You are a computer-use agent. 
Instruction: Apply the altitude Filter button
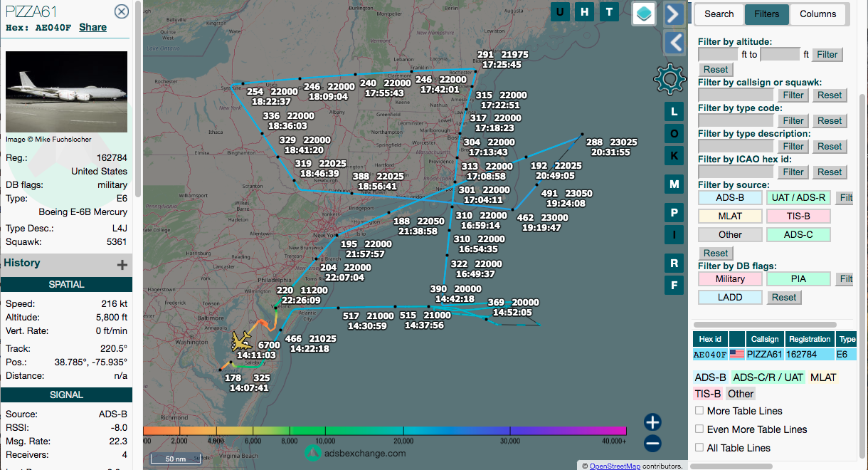pyautogui.click(x=827, y=55)
